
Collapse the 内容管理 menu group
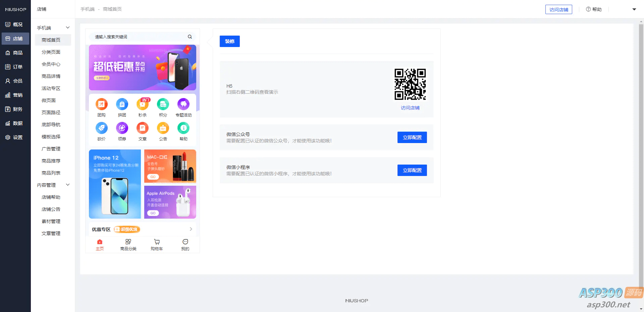68,185
